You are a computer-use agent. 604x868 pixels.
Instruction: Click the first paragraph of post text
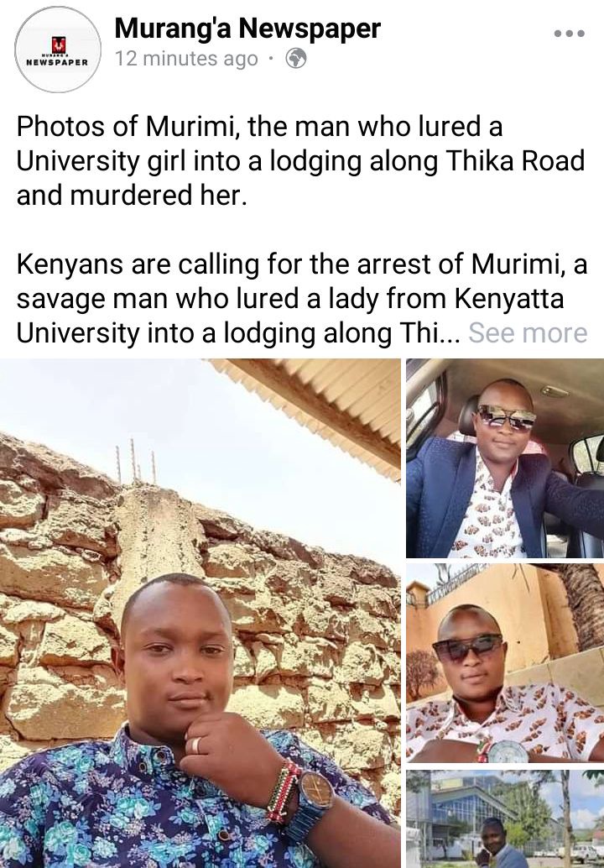300,161
